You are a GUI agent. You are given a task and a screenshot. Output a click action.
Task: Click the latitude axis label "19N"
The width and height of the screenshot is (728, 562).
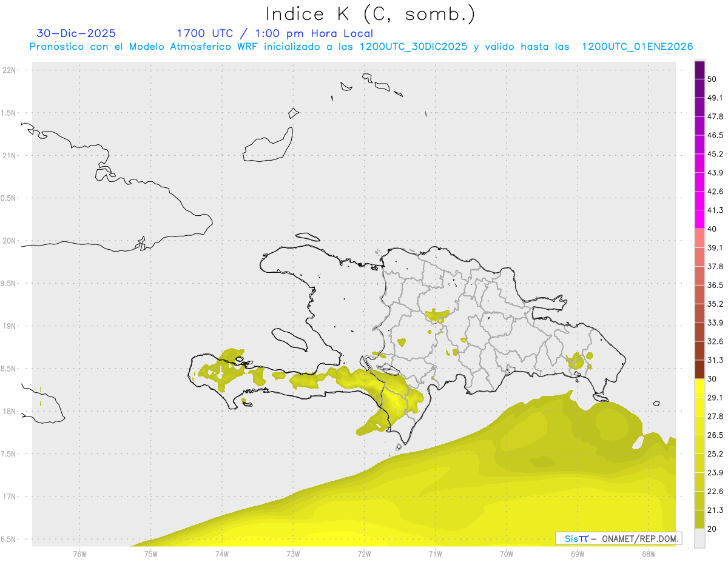(10, 326)
